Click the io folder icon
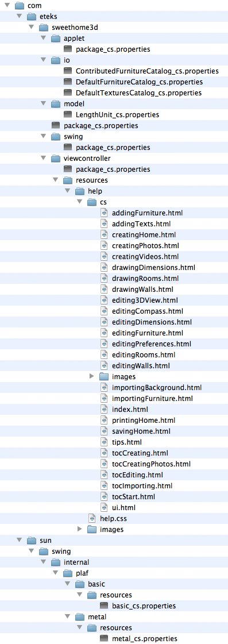228x644 pixels. point(56,60)
